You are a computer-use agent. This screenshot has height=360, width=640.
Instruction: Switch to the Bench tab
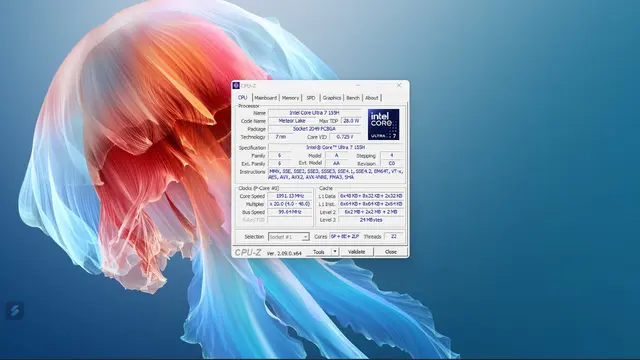[353, 98]
